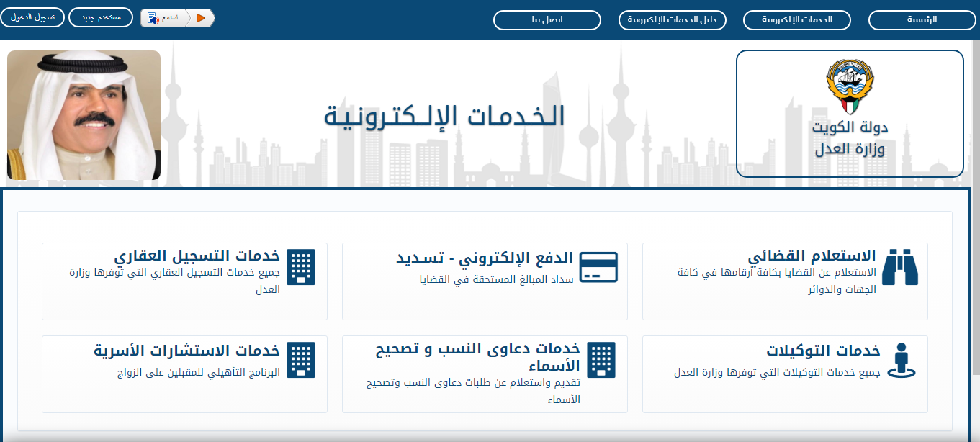Click the large الخدمات الإلكترونية banner title
The height and width of the screenshot is (442, 980).
444,117
